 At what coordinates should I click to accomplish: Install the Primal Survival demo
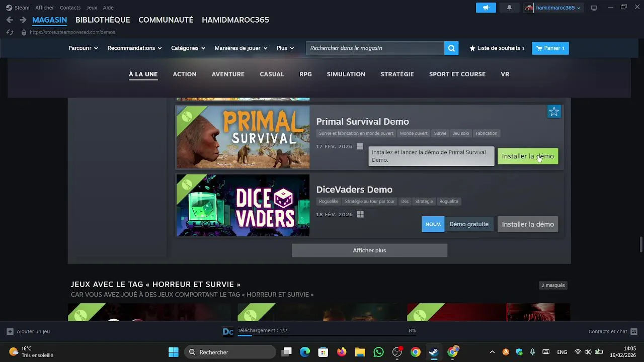[x=528, y=156]
